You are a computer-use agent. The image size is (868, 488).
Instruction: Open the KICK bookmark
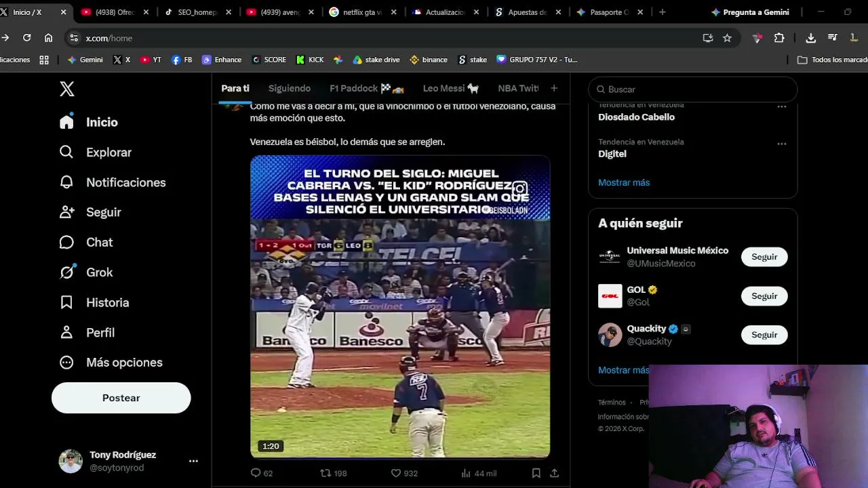coord(310,60)
